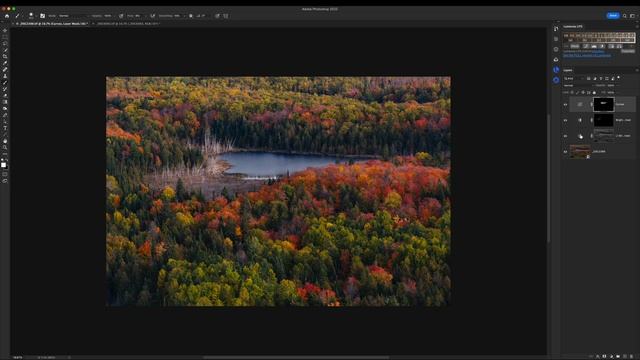
Task: Create a new layer icon
Action: 624,356
